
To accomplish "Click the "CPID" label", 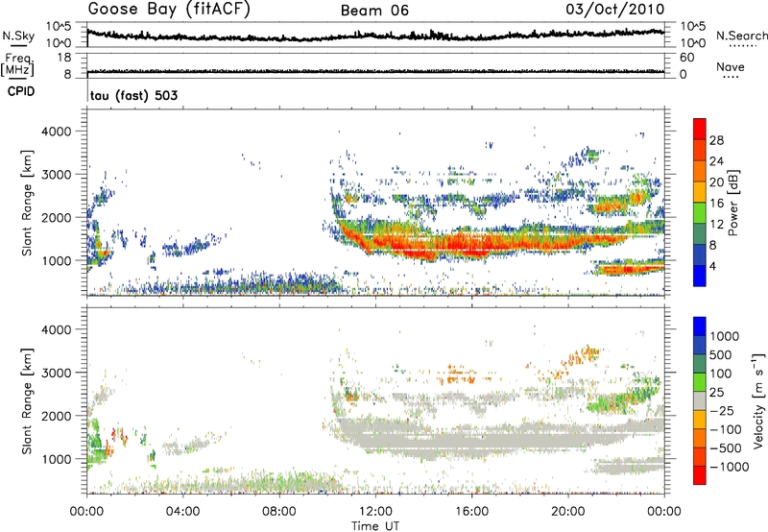I will click(21, 91).
